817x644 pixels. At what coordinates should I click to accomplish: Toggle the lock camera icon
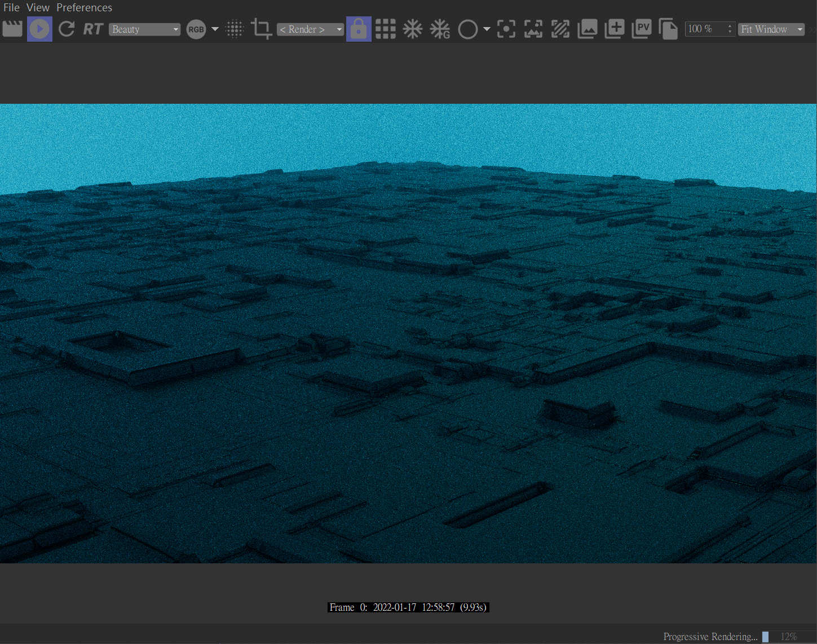click(359, 29)
